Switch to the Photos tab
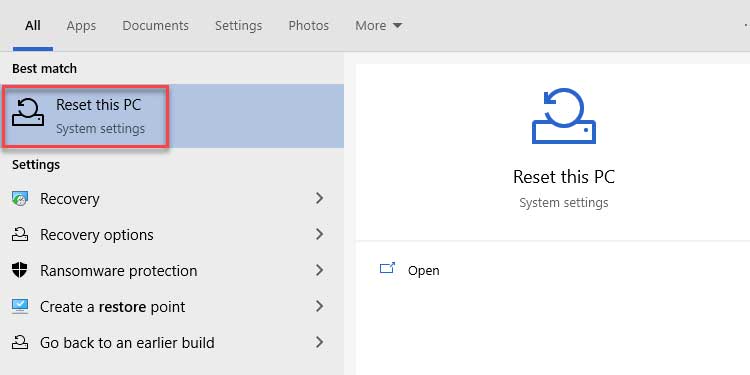750x375 pixels. click(309, 25)
